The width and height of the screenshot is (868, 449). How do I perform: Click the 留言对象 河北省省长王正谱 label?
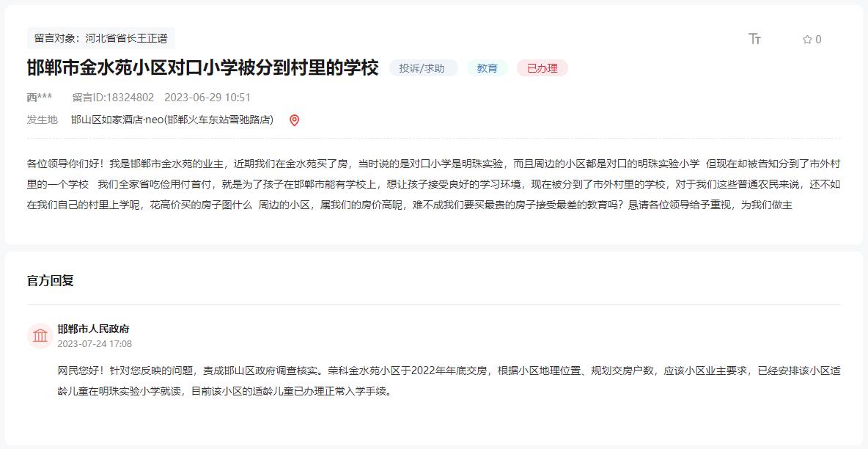click(x=100, y=38)
